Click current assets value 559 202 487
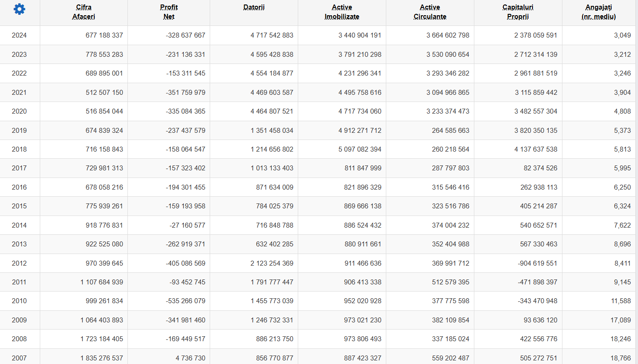The width and height of the screenshot is (638, 364). [x=451, y=358]
